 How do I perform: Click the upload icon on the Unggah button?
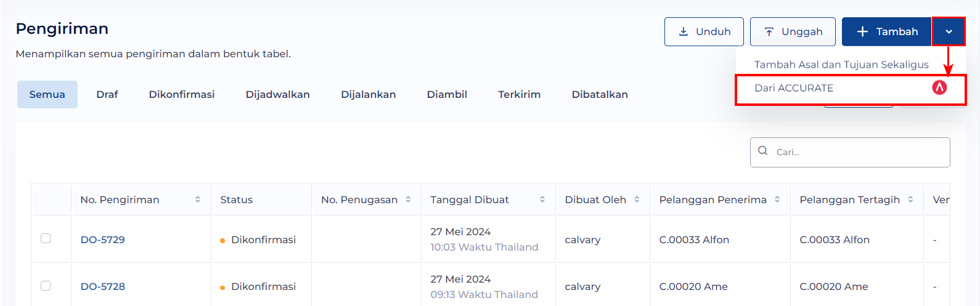pyautogui.click(x=769, y=31)
